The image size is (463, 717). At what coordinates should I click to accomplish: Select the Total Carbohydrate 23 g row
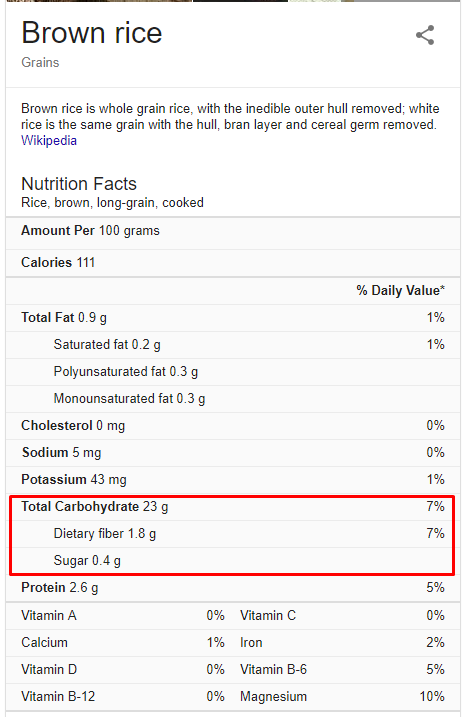(233, 507)
